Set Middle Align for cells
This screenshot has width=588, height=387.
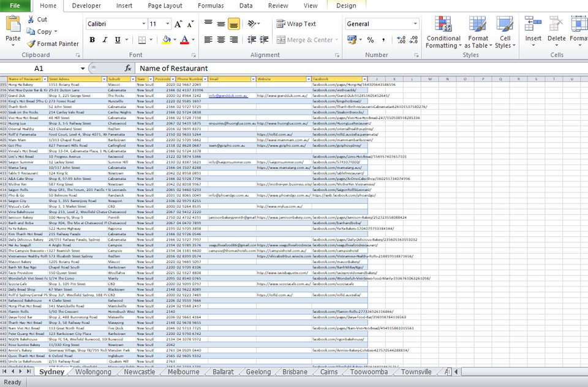(x=221, y=24)
